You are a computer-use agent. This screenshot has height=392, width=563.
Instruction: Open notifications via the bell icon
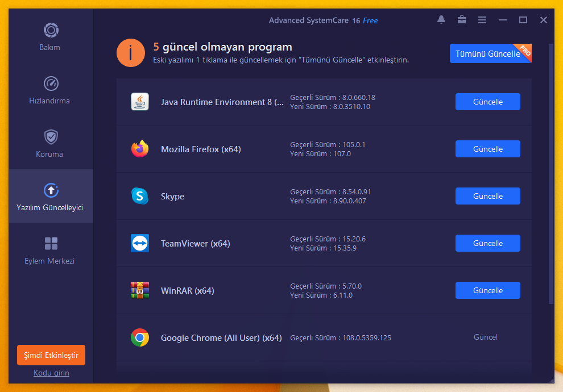(441, 20)
